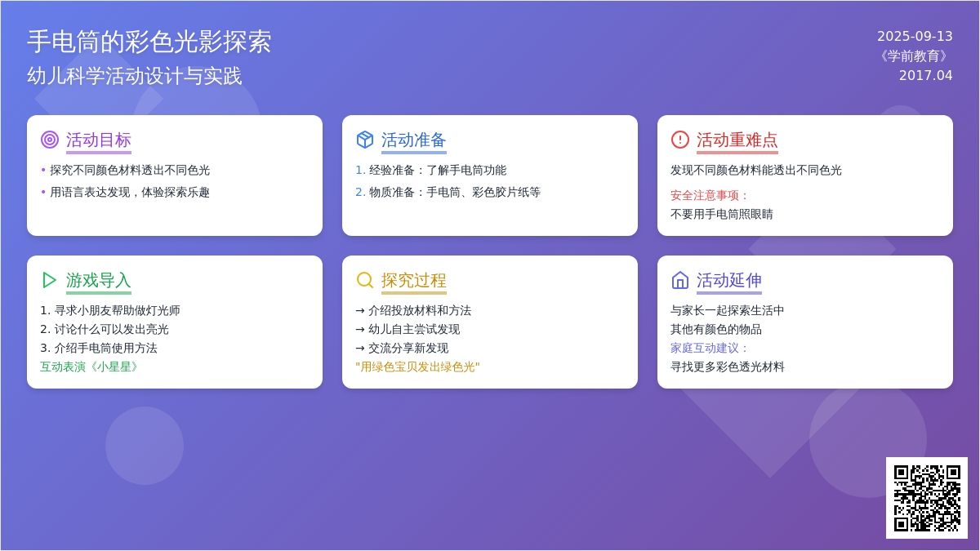Click the box icon beside 活动准备
Image resolution: width=980 pixels, height=551 pixels.
tap(365, 140)
